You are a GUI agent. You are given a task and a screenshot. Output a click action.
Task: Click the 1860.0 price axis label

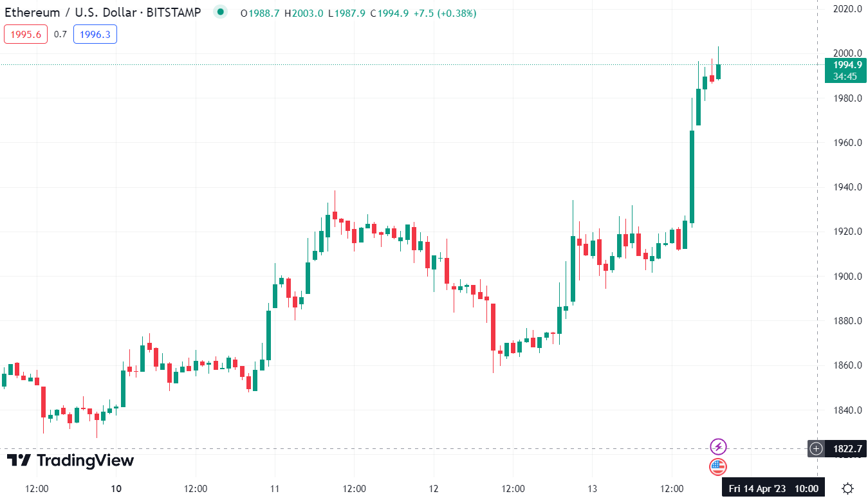[x=847, y=365]
